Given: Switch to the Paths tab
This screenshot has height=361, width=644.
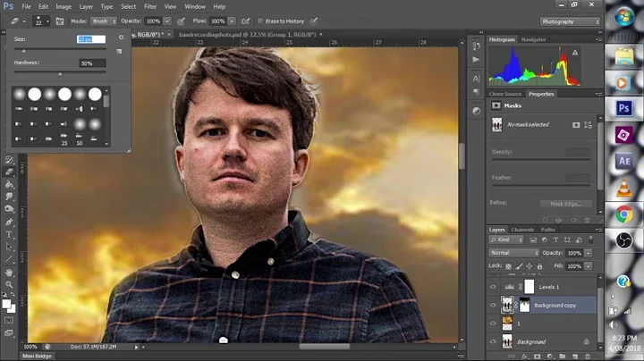Looking at the screenshot, I should pos(548,230).
